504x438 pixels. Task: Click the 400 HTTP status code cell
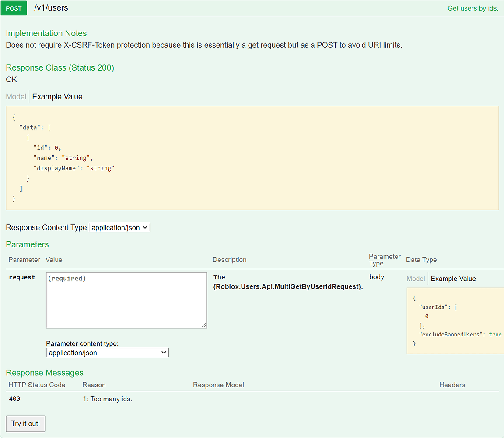[x=14, y=399]
